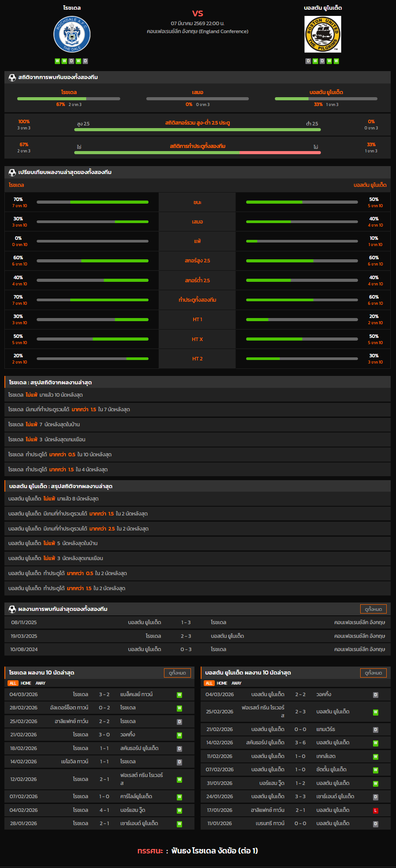Click D badge on Boston 04/03/2026 match row
Screen dimensions: 396x868
[375, 695]
